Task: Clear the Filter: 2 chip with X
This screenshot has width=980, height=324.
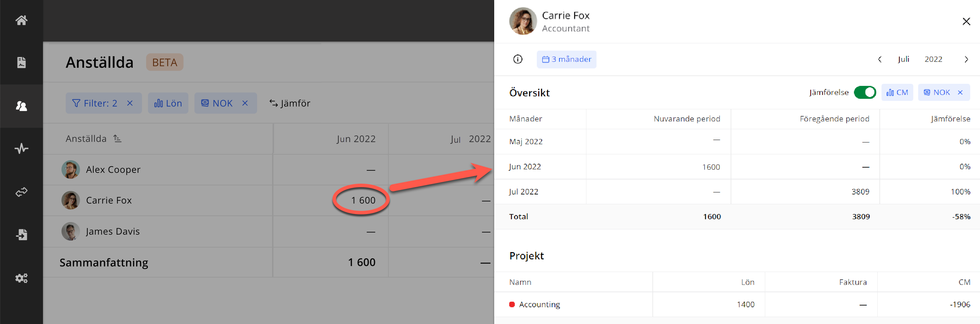Action: click(130, 103)
